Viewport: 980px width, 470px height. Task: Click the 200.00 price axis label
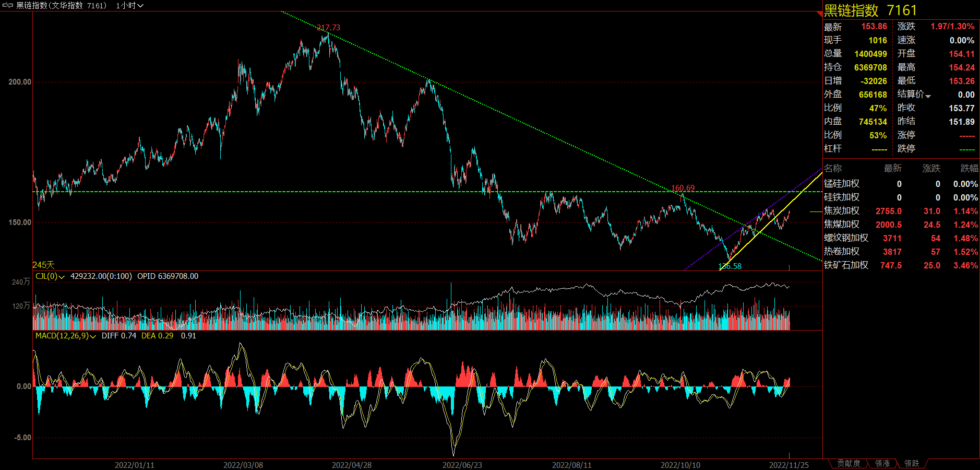click(20, 82)
